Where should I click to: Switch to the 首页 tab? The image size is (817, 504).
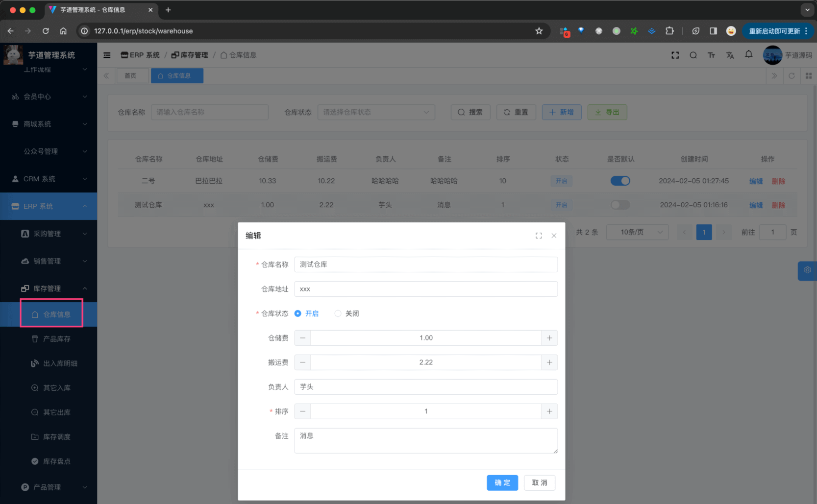[132, 75]
